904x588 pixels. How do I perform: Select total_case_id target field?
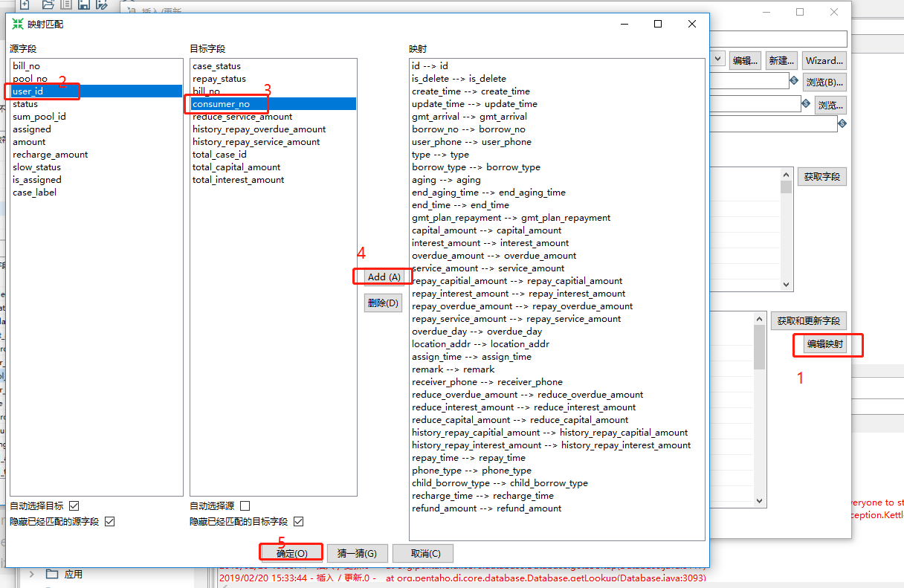tap(274, 155)
